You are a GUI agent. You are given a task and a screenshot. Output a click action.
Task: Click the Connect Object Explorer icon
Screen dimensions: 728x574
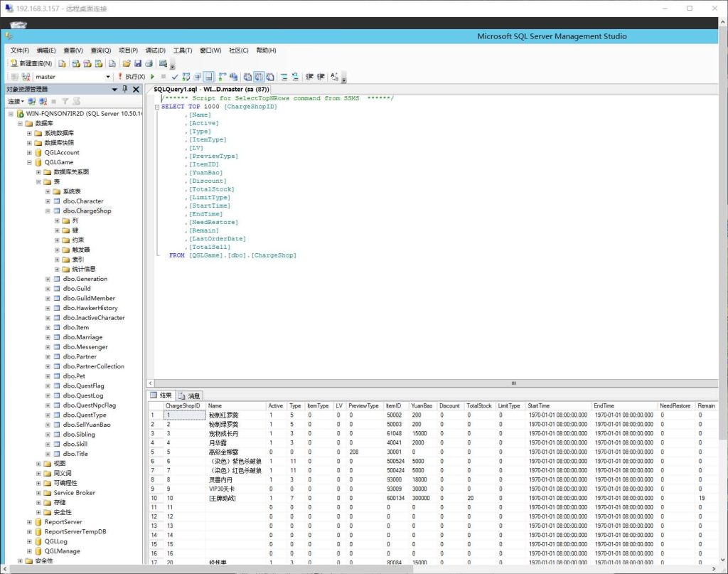(x=31, y=102)
